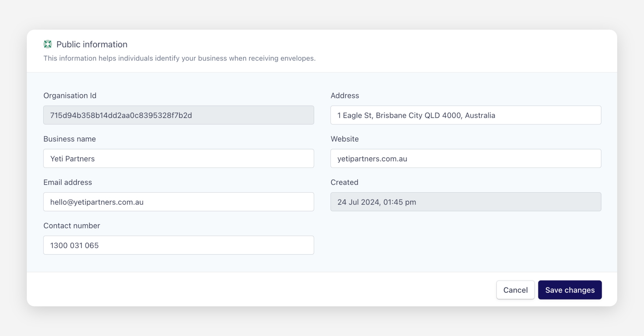Screen dimensions: 644x336
Task: Click the read-only Organisation Id field
Action: pyautogui.click(x=178, y=115)
